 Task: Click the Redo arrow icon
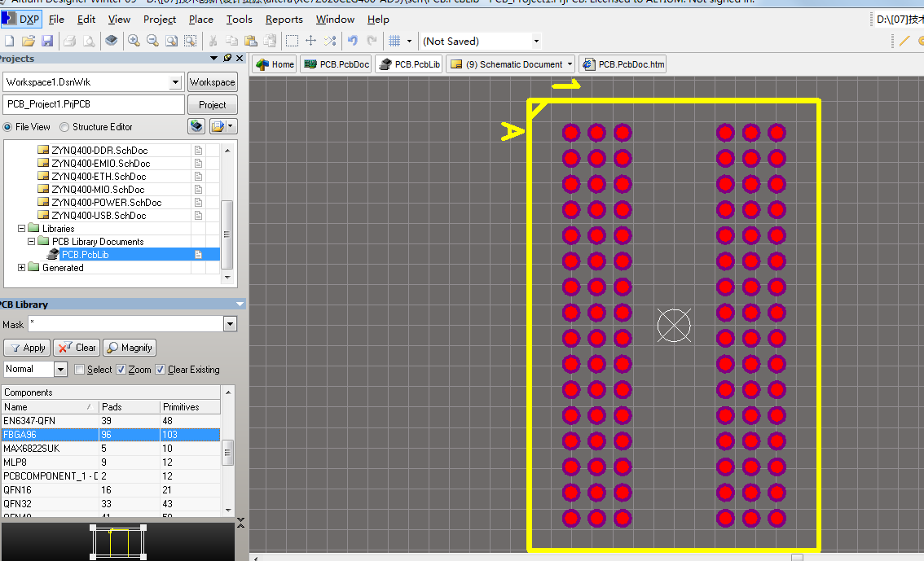pos(372,41)
